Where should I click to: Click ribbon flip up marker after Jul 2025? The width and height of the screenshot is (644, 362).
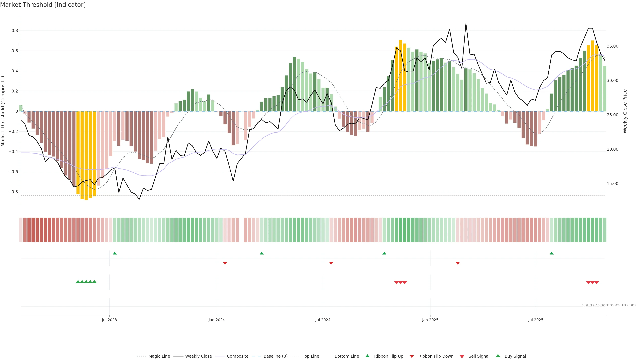pos(551,253)
